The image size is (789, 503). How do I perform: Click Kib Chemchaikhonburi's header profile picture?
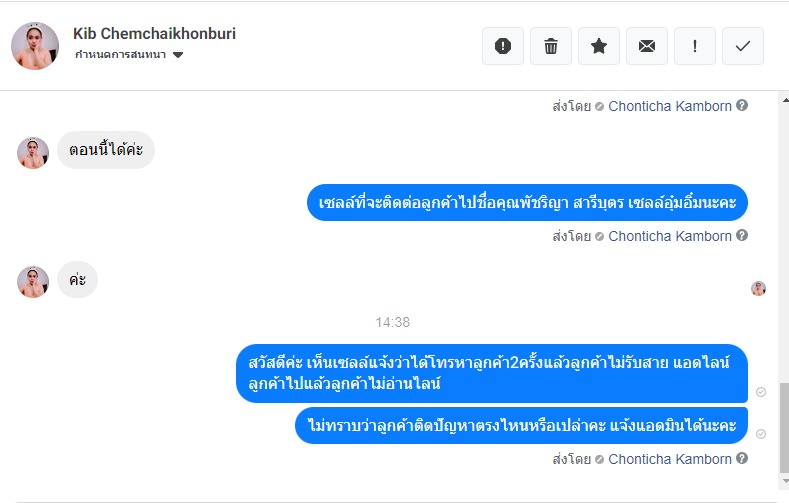[x=34, y=45]
